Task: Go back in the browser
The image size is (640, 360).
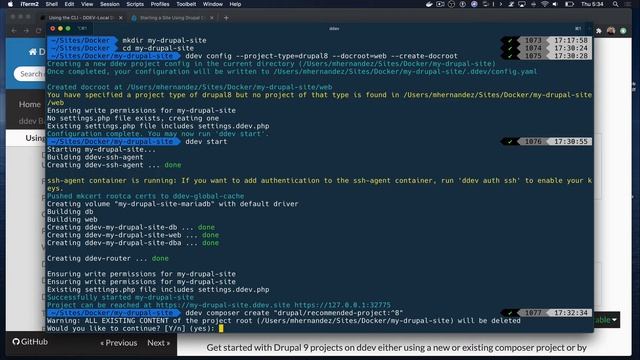Action: tap(14, 31)
